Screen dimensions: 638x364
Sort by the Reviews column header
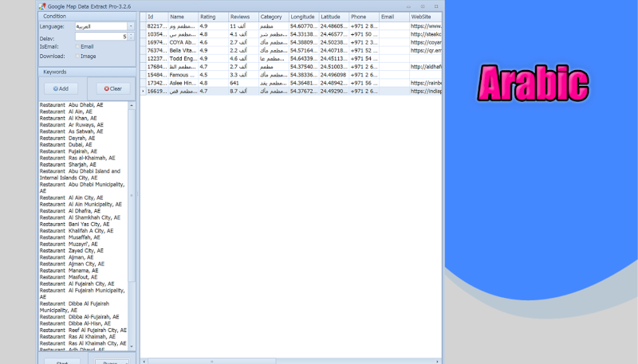pyautogui.click(x=242, y=17)
